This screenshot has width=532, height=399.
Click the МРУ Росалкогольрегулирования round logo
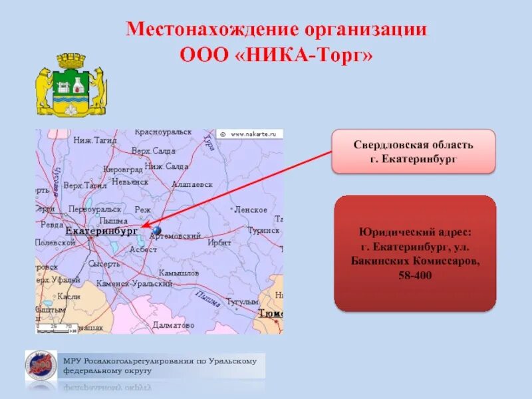pyautogui.click(x=41, y=365)
